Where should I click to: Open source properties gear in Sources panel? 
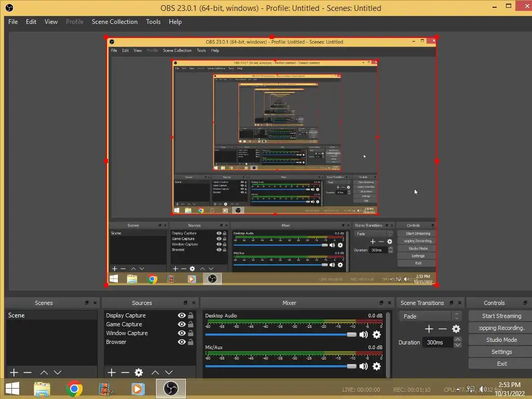point(138,373)
